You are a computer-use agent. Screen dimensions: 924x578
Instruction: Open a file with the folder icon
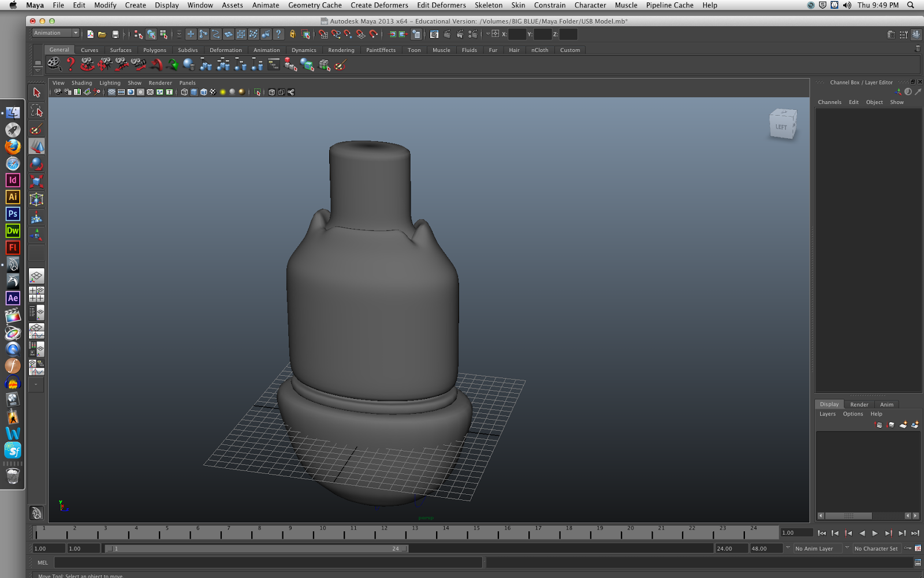(102, 34)
